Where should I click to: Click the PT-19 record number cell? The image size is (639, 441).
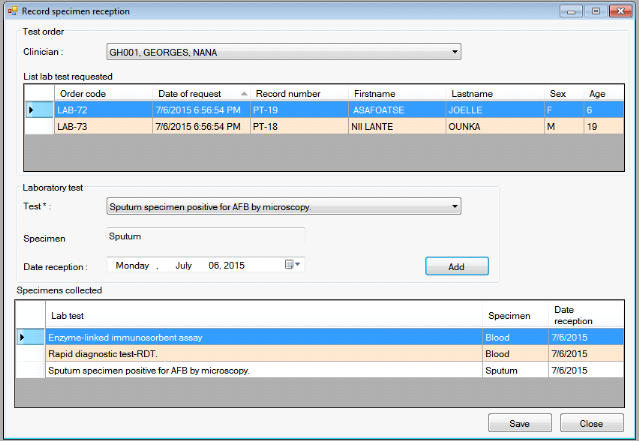tap(300, 110)
